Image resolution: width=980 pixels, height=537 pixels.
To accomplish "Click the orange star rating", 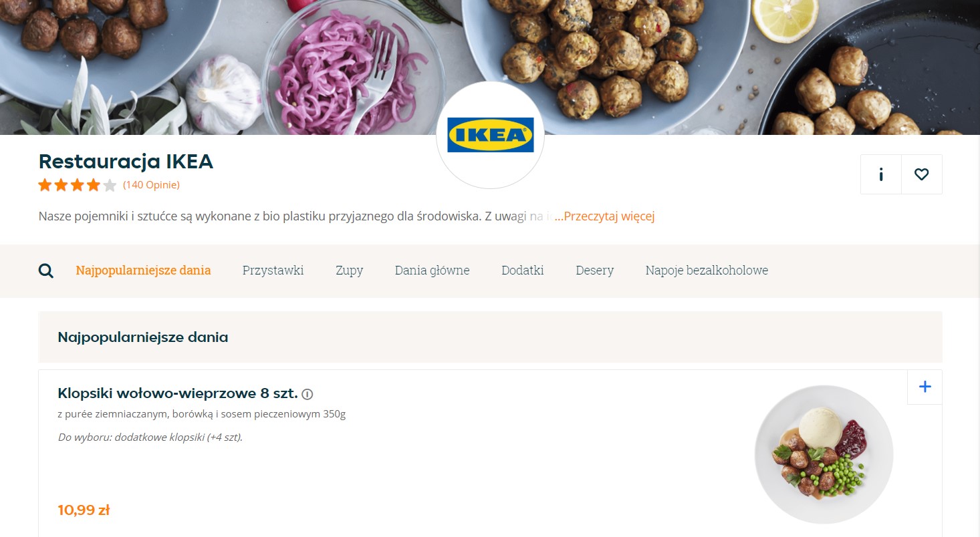I will tap(78, 185).
